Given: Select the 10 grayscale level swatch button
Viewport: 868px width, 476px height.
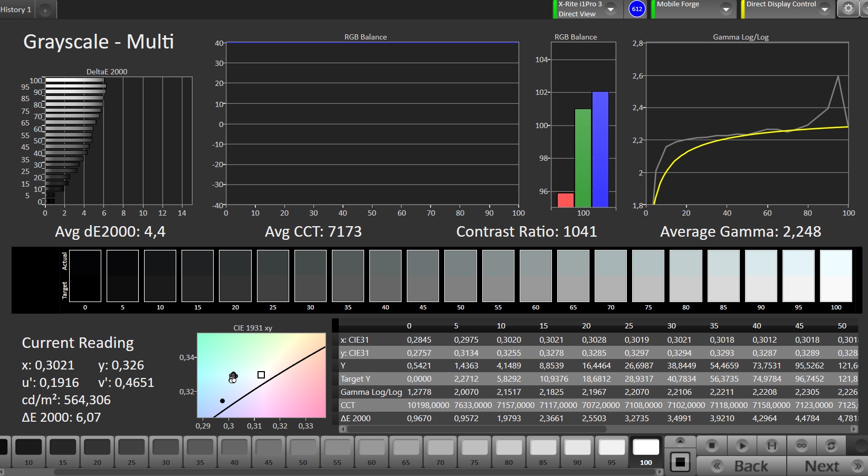Looking at the screenshot, I should (x=28, y=452).
